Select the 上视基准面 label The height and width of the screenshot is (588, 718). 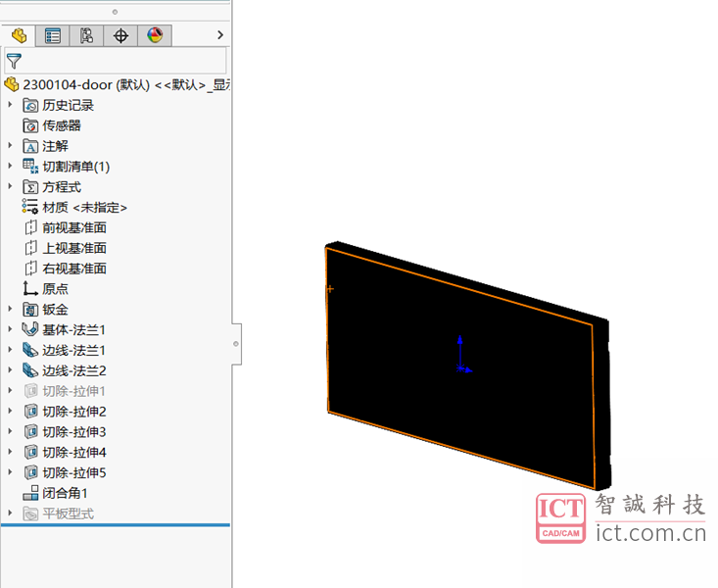74,248
